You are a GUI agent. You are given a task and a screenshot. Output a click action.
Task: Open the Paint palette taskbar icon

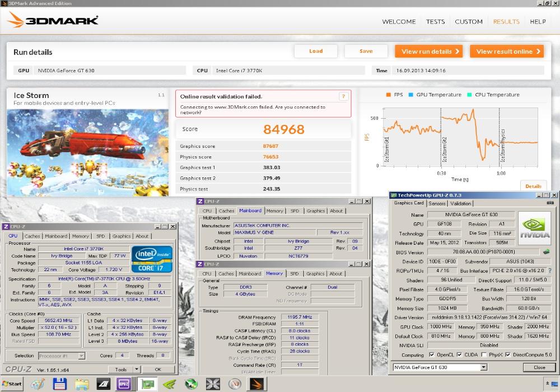(x=38, y=384)
